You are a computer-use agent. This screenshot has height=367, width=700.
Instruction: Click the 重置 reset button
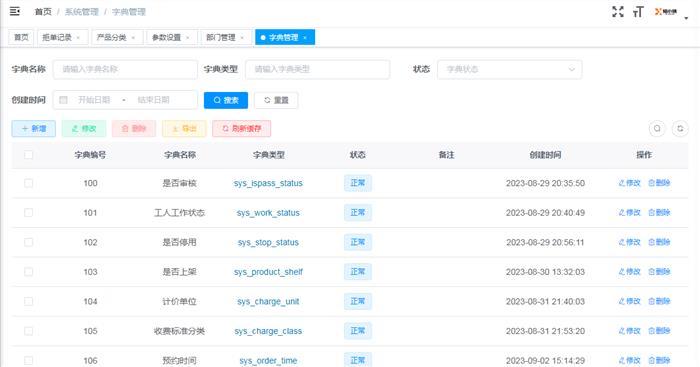point(276,100)
